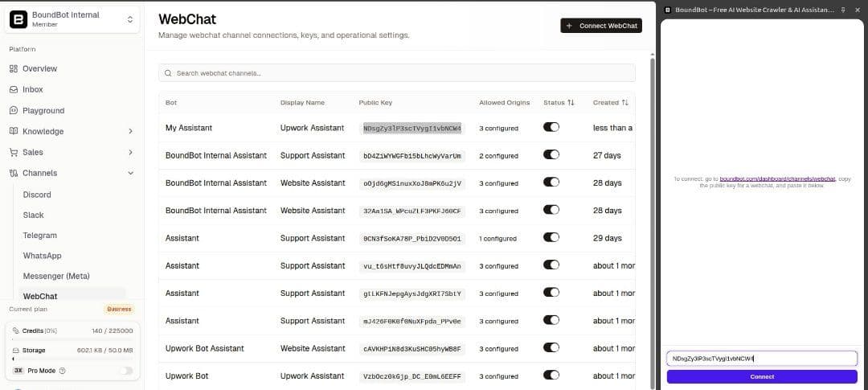Viewport: 868px width, 390px height.
Task: Pin the BoundBot side panel
Action: coord(842,10)
